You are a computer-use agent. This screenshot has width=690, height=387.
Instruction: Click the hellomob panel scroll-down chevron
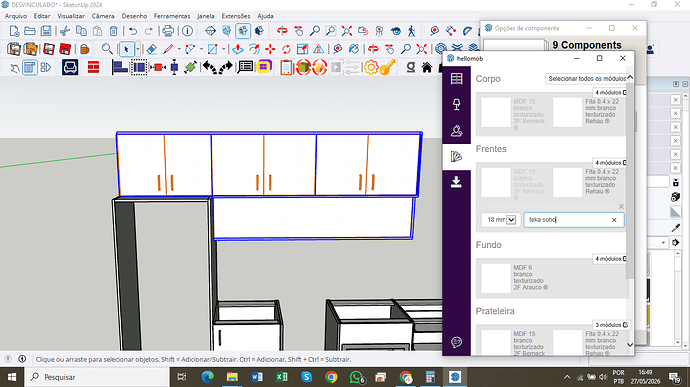[630, 345]
